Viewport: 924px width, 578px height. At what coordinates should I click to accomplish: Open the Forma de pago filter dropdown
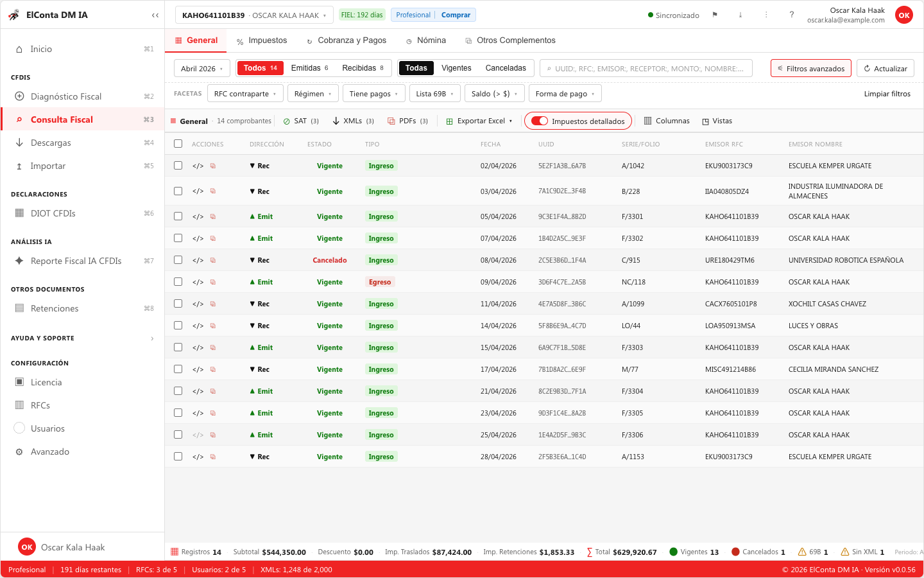565,94
